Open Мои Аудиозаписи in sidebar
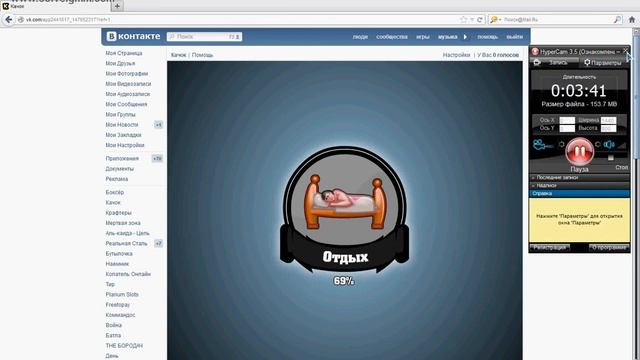 click(x=128, y=94)
